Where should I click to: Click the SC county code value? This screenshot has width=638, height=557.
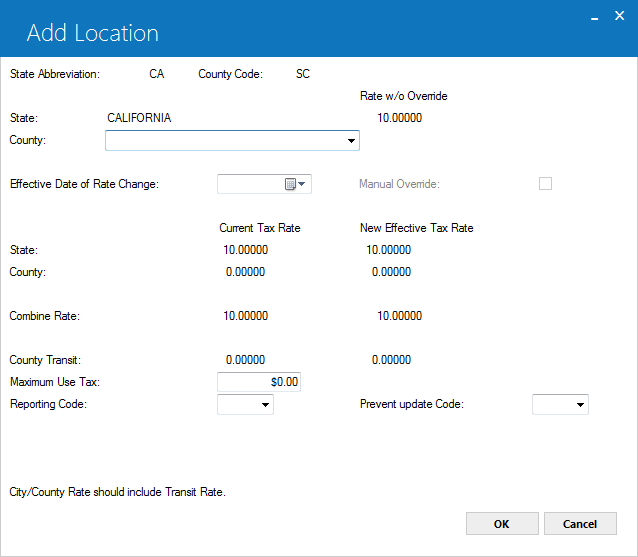303,74
